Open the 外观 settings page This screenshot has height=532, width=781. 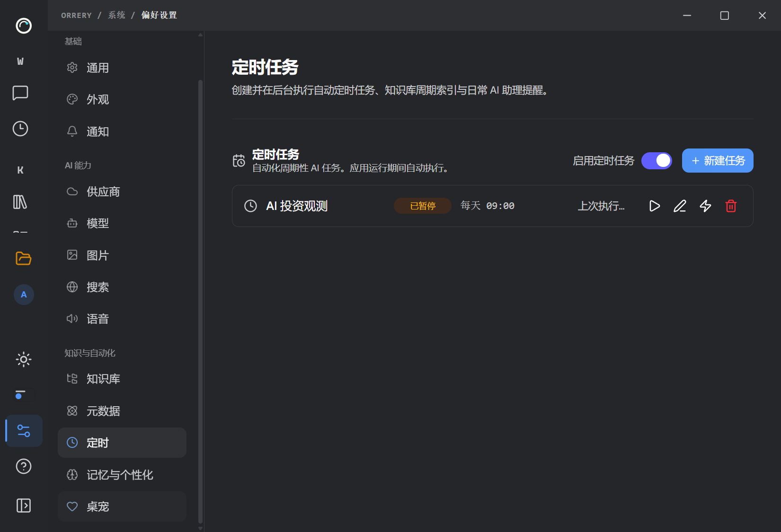(122, 100)
